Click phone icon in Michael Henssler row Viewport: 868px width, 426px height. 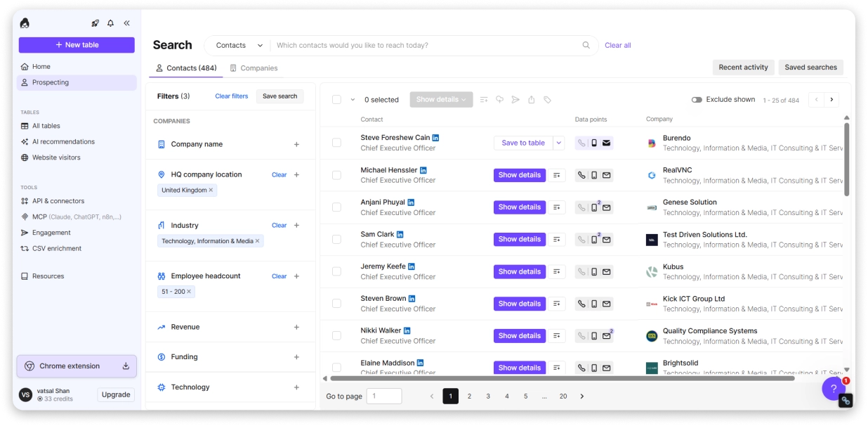(581, 175)
